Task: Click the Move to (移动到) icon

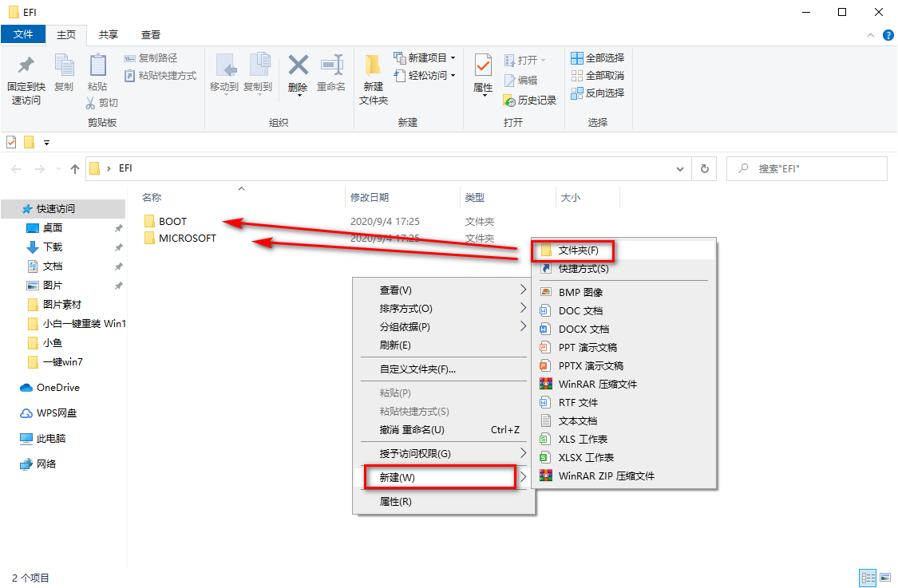Action: pyautogui.click(x=224, y=66)
